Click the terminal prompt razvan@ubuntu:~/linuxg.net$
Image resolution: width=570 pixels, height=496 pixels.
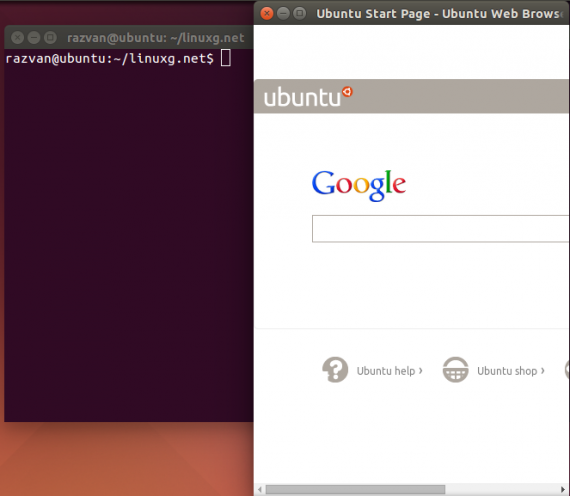click(109, 59)
